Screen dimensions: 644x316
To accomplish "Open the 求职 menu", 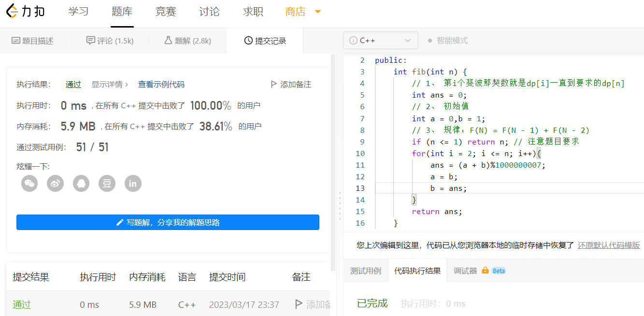I will click(x=253, y=12).
